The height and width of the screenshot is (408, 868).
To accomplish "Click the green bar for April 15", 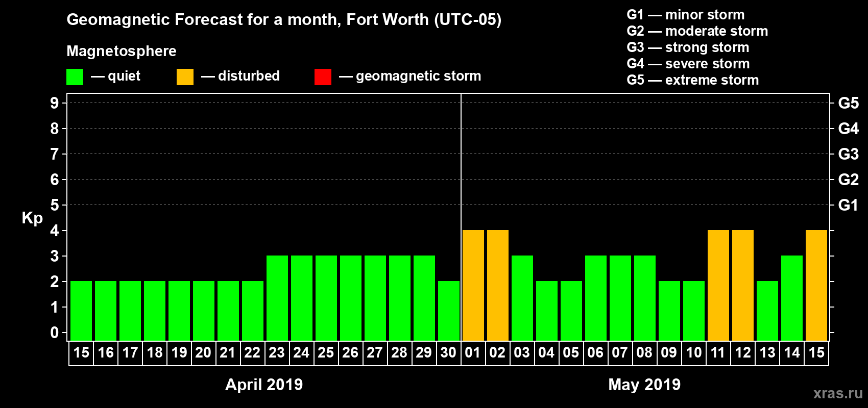I will pos(81,311).
